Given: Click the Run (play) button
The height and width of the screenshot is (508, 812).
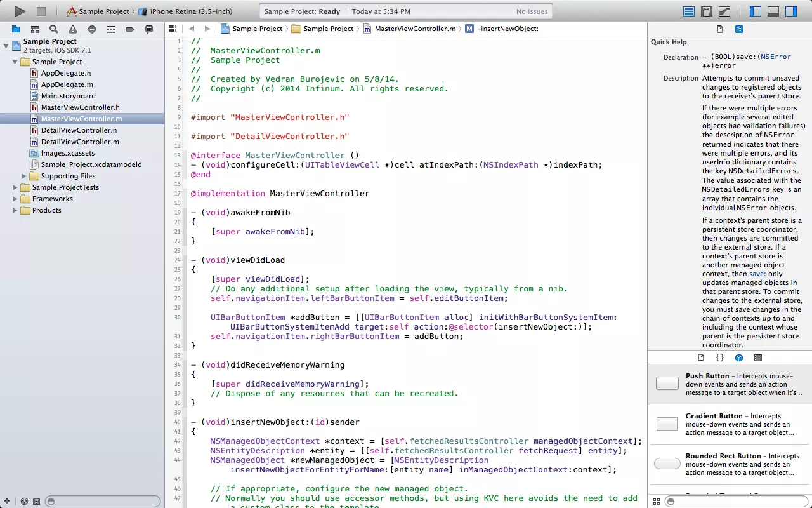Looking at the screenshot, I should coord(20,11).
